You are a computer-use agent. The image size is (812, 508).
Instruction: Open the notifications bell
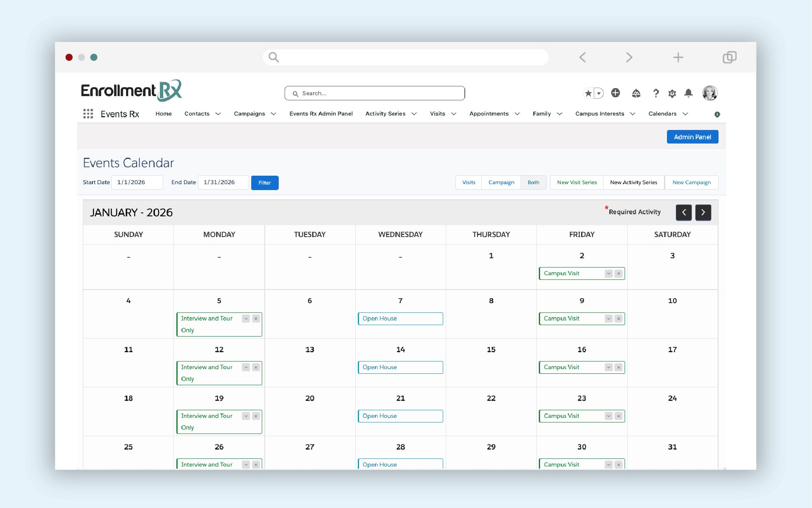689,93
